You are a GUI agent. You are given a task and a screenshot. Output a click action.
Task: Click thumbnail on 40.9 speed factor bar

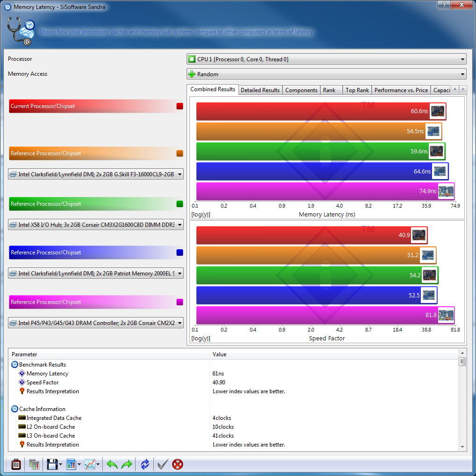click(x=419, y=235)
